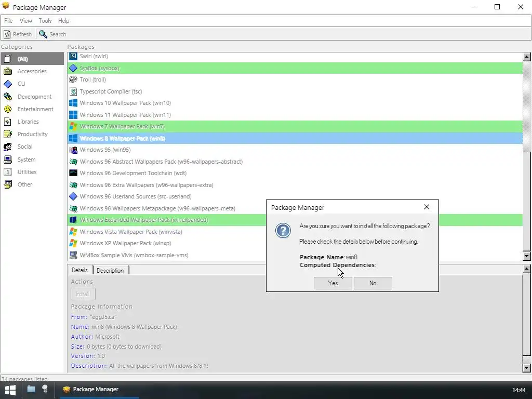Click the WMBox Sample VMs icon
The image size is (532, 399).
[73, 255]
